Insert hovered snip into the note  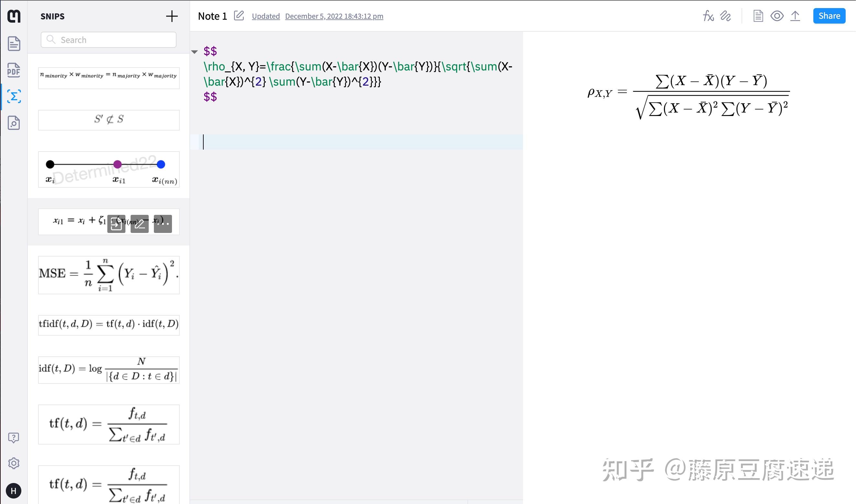click(x=116, y=224)
